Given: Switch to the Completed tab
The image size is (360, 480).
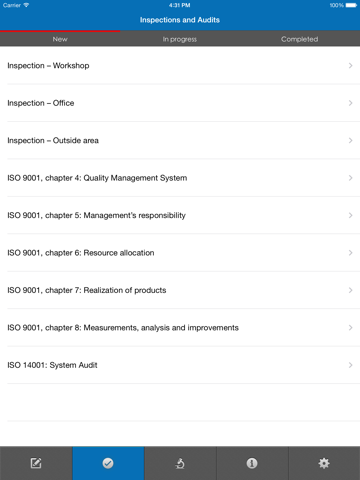Looking at the screenshot, I should pyautogui.click(x=299, y=39).
